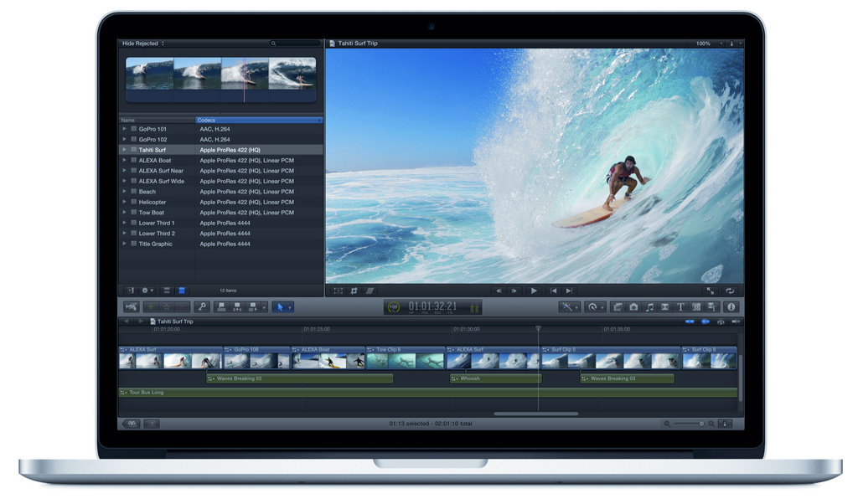This screenshot has height=504, width=858.
Task: Enable snapping in the timeline
Action: [x=734, y=321]
